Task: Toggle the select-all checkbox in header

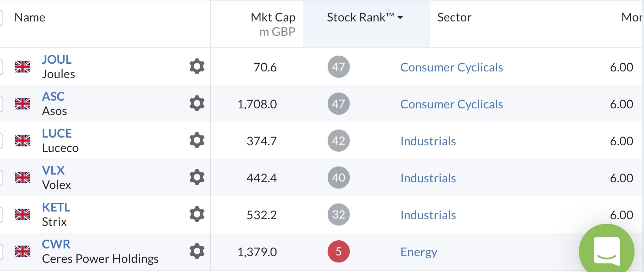Action: tap(1, 18)
